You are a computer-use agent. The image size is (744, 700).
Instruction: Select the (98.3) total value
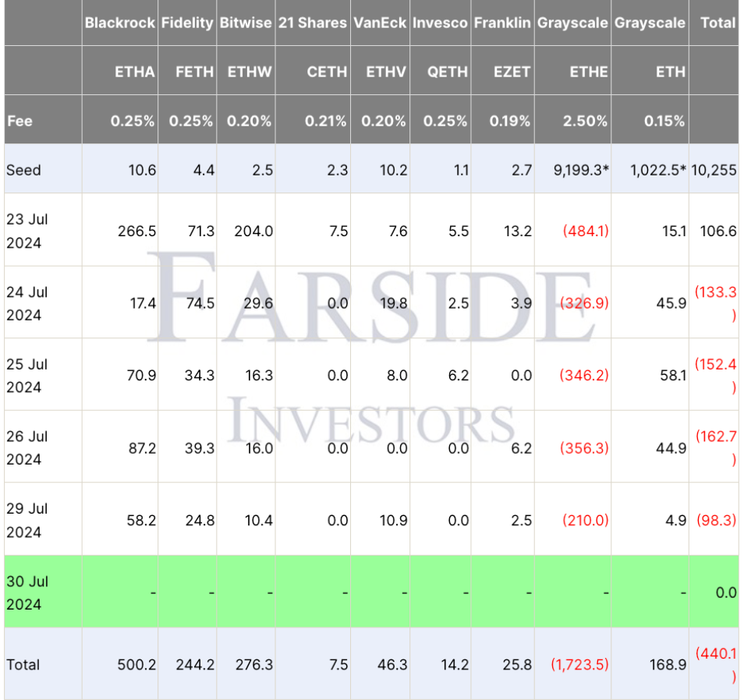pyautogui.click(x=717, y=520)
